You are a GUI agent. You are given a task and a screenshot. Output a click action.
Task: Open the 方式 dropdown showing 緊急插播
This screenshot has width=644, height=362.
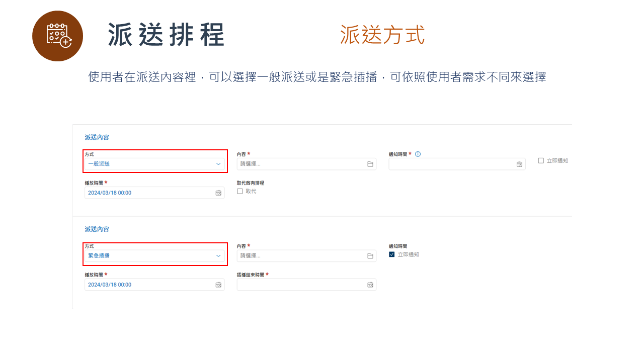(154, 255)
